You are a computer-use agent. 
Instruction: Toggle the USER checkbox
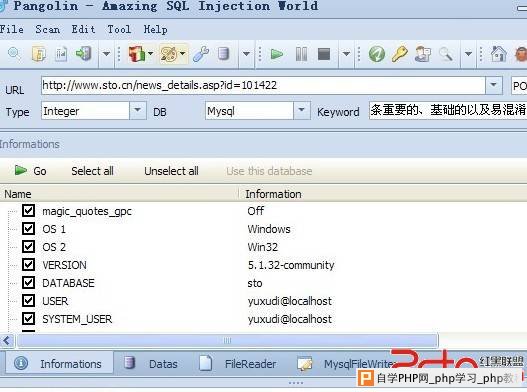pos(28,301)
